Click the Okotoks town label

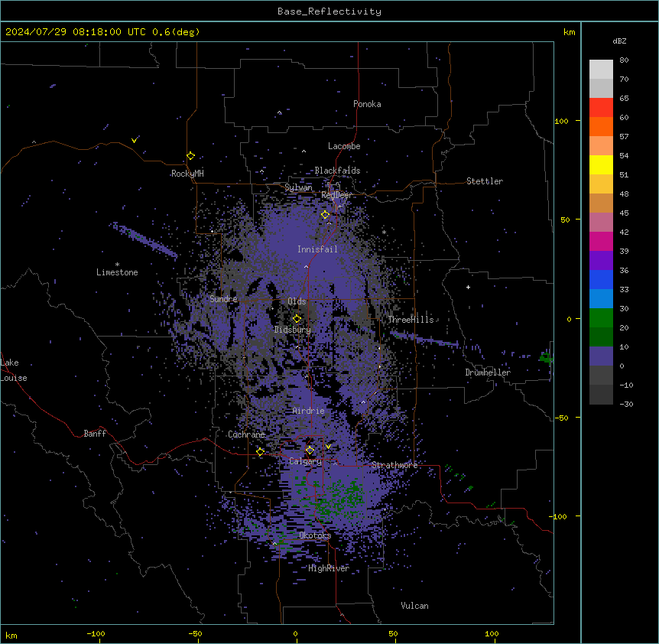(315, 535)
